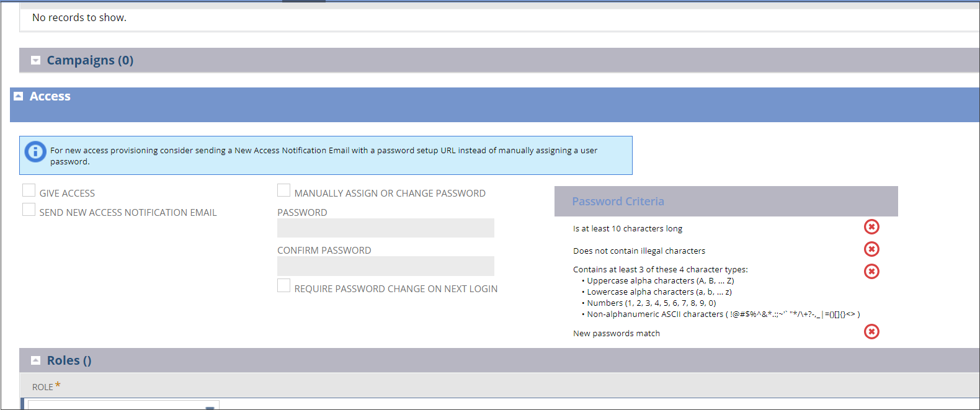Viewport: 980px width, 410px height.
Task: Click the new access provisioning notice text
Action: click(x=324, y=156)
